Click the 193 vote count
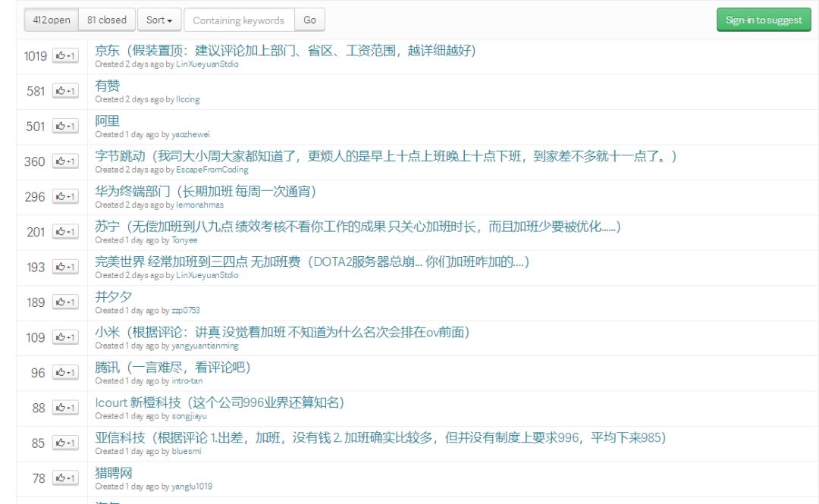 tap(36, 268)
